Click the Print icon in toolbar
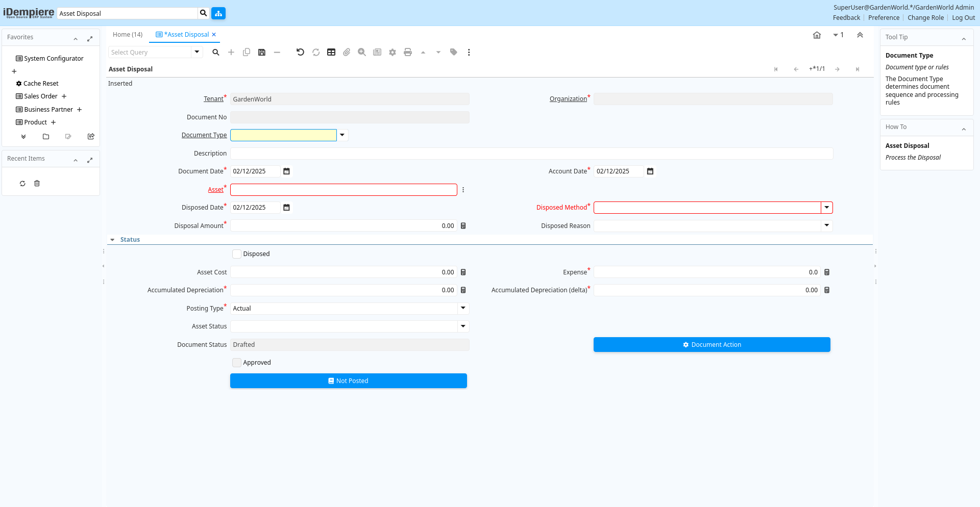 408,52
